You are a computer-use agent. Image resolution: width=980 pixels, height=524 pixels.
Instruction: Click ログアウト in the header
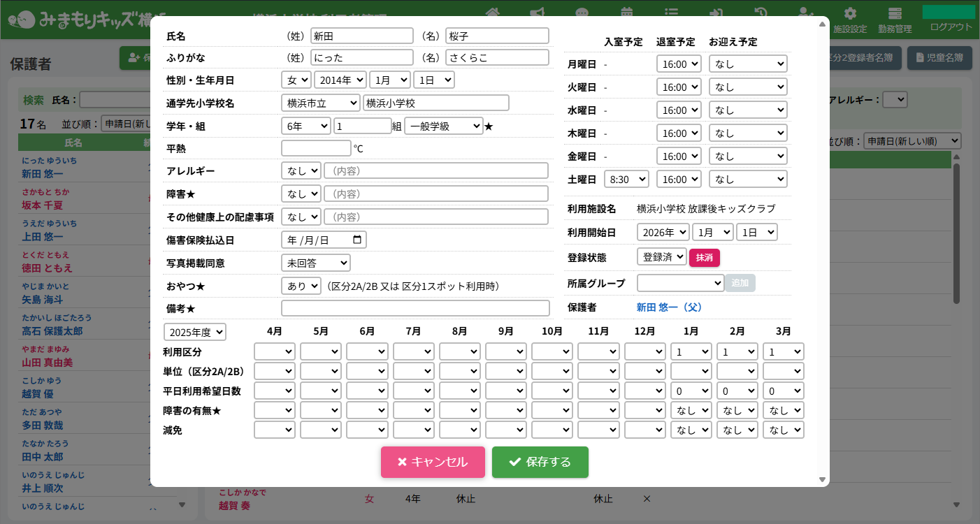pyautogui.click(x=951, y=27)
